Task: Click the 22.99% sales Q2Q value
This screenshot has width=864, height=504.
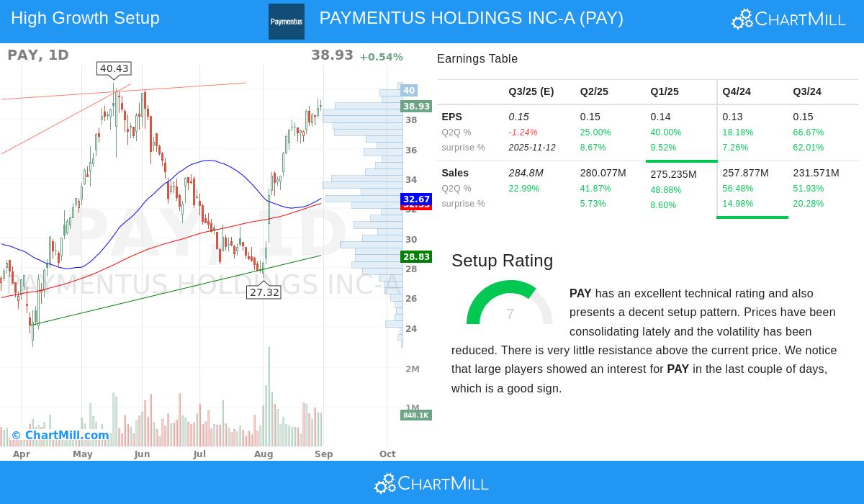Action: [x=523, y=189]
